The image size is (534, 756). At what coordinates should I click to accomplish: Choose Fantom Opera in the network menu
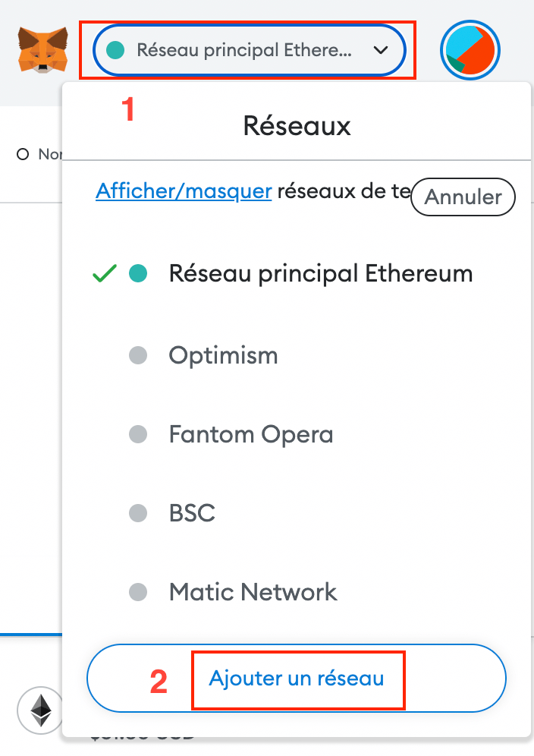click(251, 433)
